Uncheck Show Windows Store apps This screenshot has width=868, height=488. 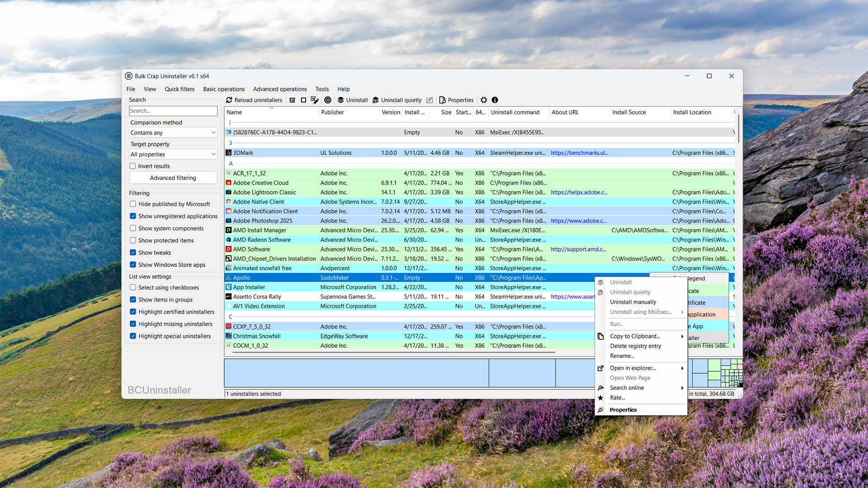tap(133, 265)
